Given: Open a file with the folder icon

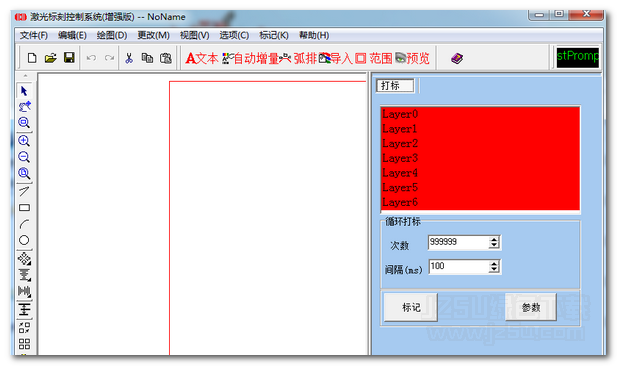Looking at the screenshot, I should click(50, 58).
